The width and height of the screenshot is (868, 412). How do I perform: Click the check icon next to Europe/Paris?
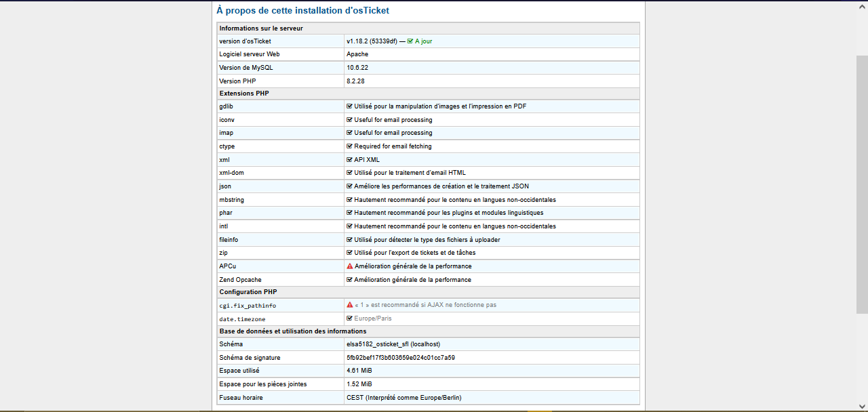pos(349,318)
